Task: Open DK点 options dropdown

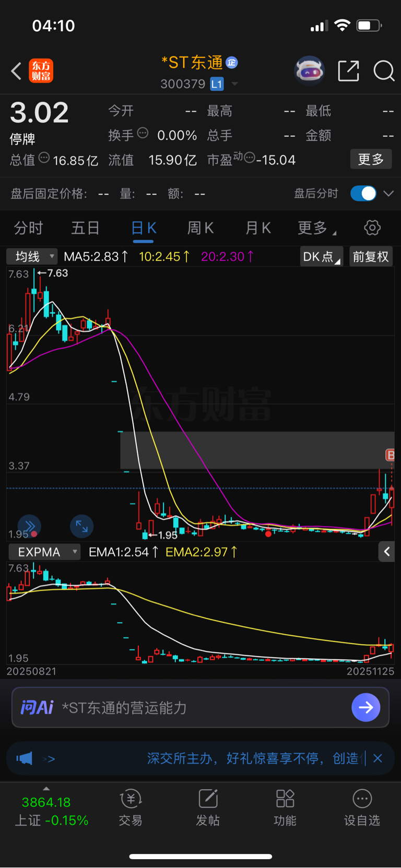Action: point(322,256)
